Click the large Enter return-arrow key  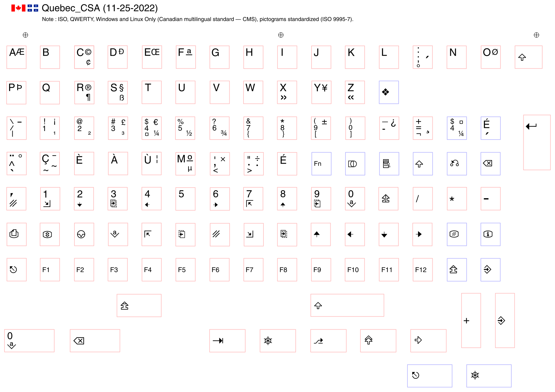(x=537, y=142)
